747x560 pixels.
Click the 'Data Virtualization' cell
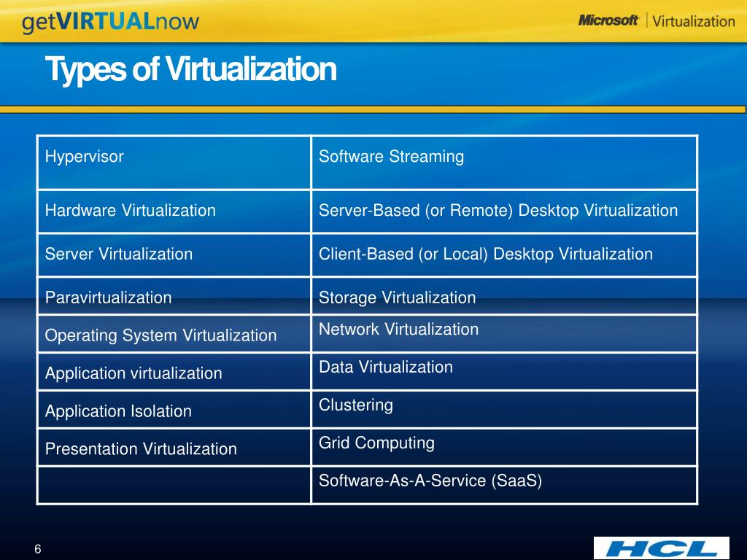pos(504,372)
